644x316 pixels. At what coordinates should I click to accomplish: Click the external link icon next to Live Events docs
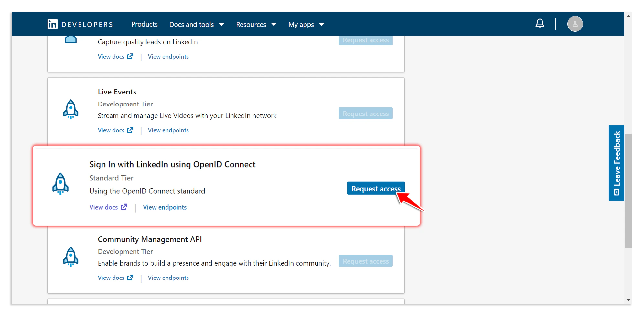(x=131, y=130)
